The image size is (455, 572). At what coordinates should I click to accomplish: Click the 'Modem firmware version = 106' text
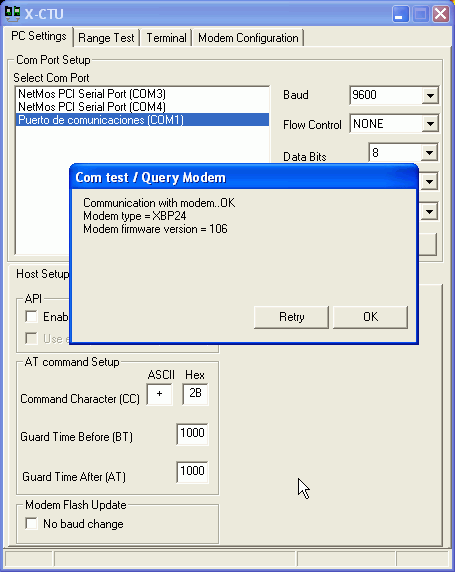pyautogui.click(x=155, y=229)
